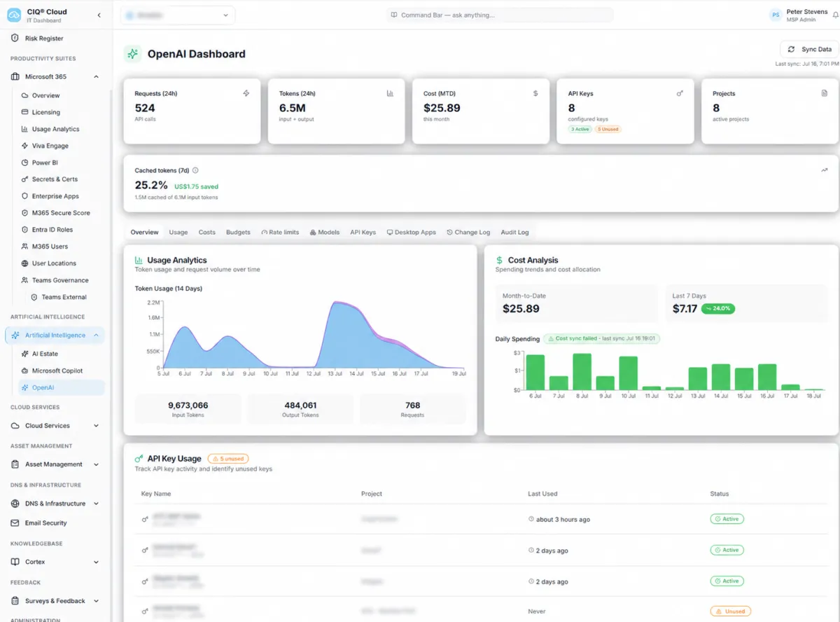This screenshot has width=840, height=622.
Task: Click the 24.0% change badge
Action: click(718, 308)
